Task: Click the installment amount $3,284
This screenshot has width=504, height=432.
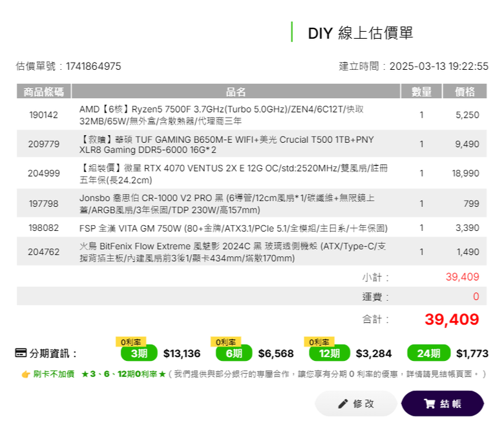Action: click(x=374, y=354)
